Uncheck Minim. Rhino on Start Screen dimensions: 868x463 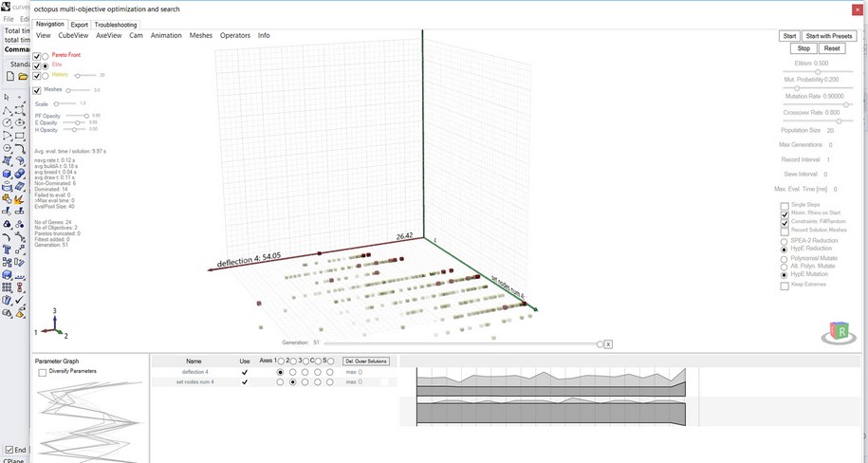[x=785, y=214]
